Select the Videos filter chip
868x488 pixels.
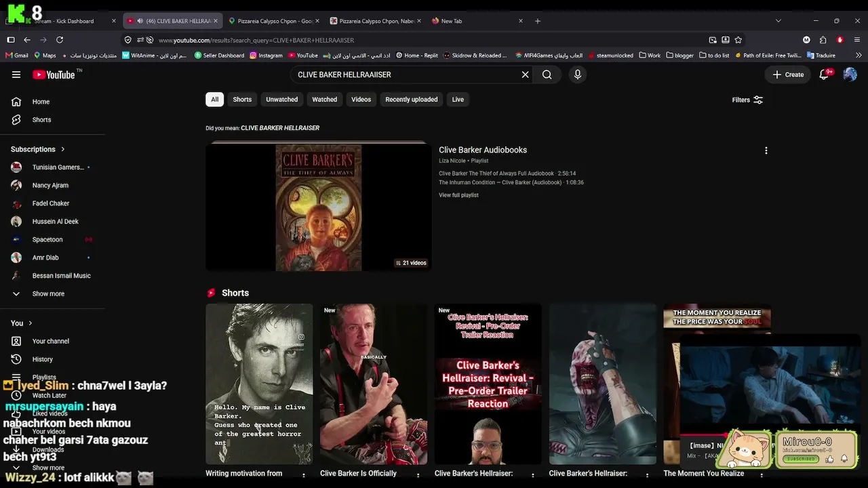[361, 100]
